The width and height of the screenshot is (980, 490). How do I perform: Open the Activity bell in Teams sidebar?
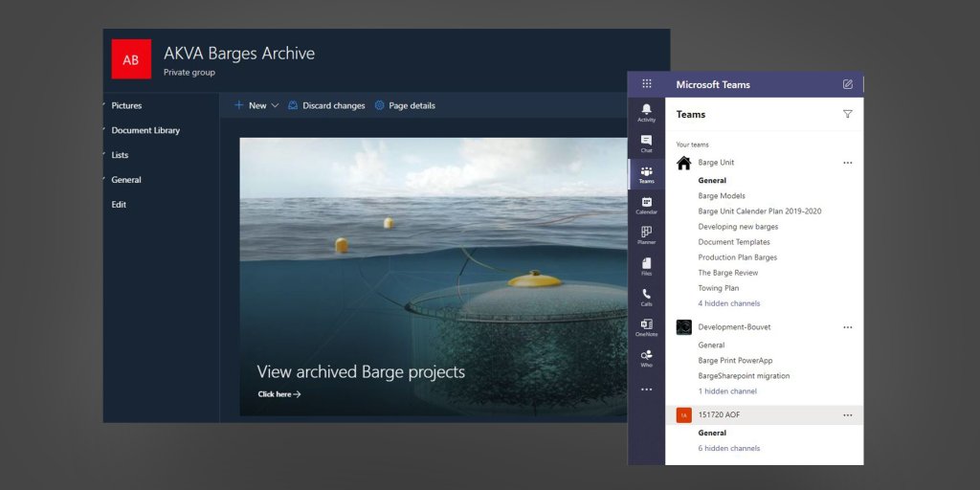coord(646,112)
